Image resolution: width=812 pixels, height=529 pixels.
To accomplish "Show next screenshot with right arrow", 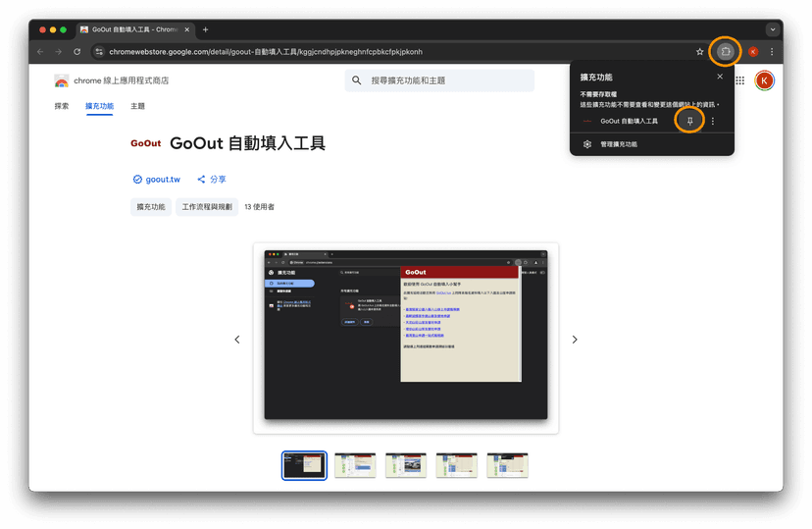I will (575, 340).
